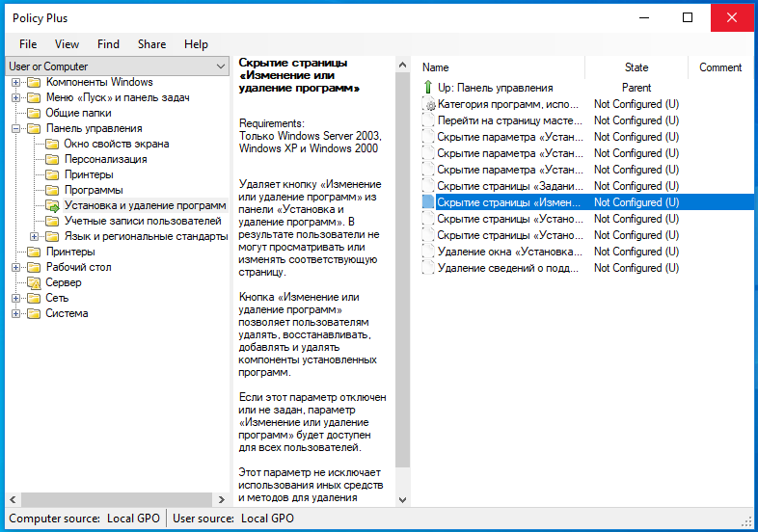Viewport: 758px width, 532px height.
Task: Select the Панель управления tree item
Action: coord(94,128)
